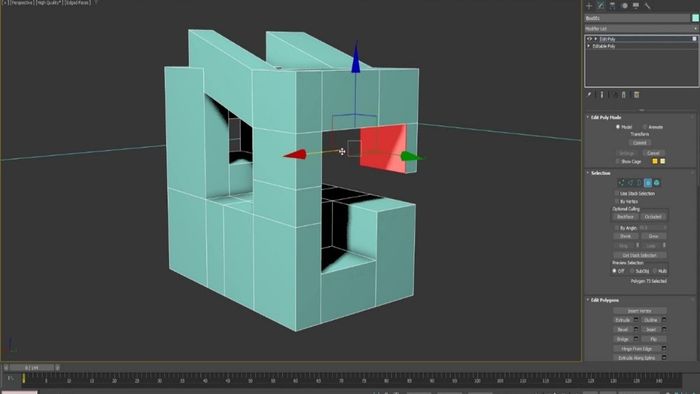Select Polygon sub-object level icon
This screenshot has width=700, height=394.
[648, 182]
